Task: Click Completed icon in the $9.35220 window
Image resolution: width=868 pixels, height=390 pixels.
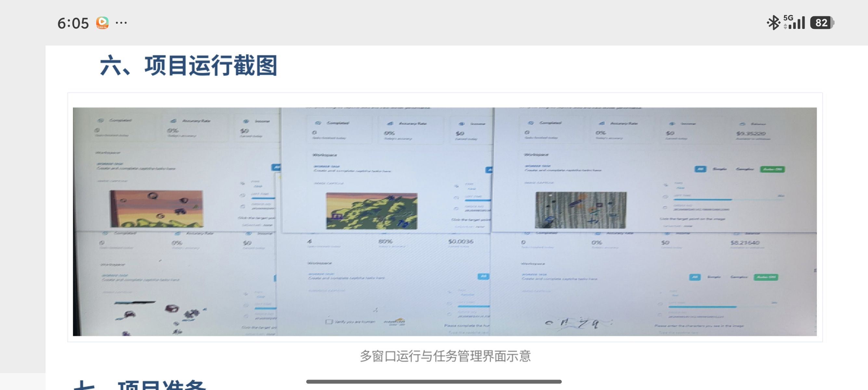Action: (531, 123)
